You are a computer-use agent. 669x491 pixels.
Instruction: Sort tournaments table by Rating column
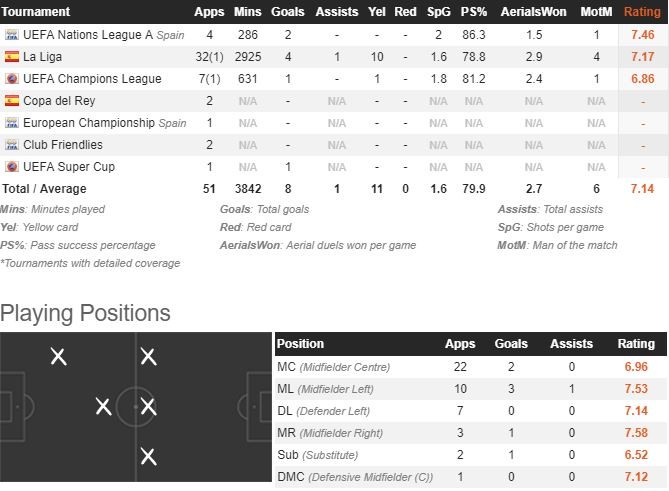642,12
